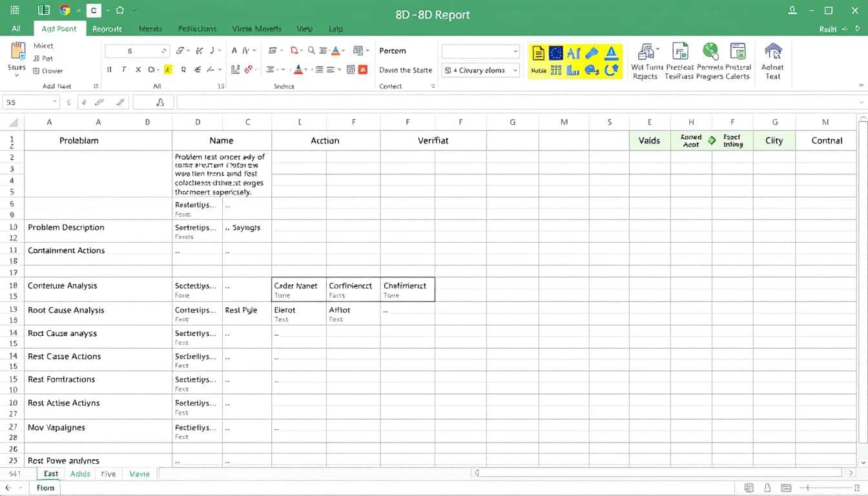Click the Preeleot TesiFiass icon
This screenshot has height=496, width=868.
tap(679, 52)
